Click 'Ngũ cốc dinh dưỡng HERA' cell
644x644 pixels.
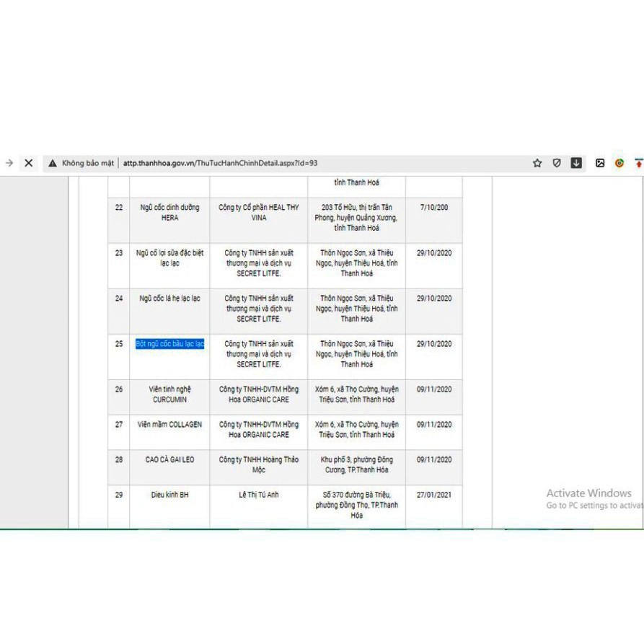[x=170, y=212]
